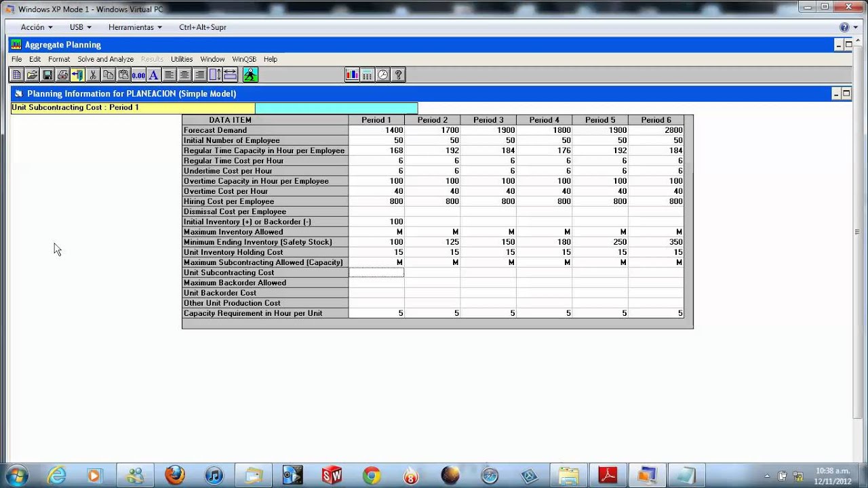Click the virtual PC vertical scrollbar
The height and width of the screenshot is (488, 868).
[857, 230]
